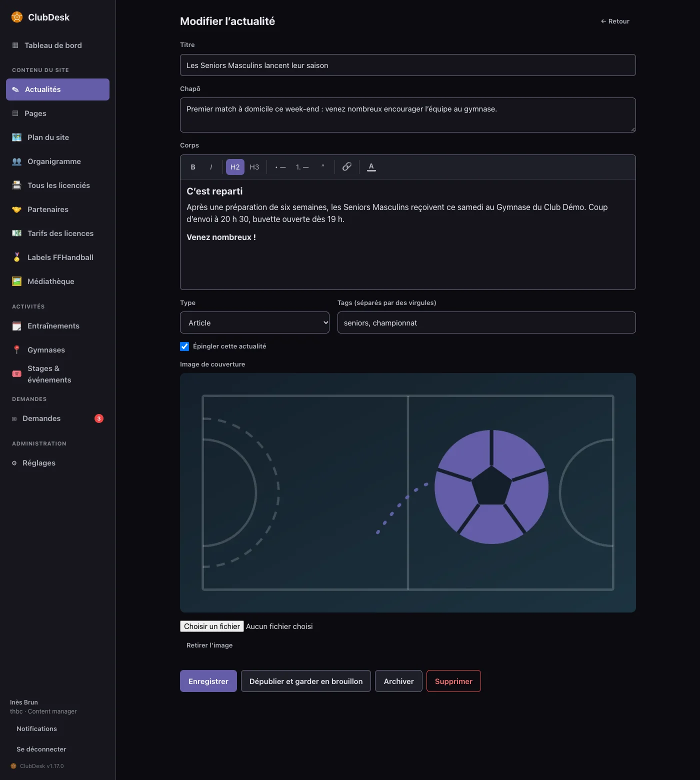Click the Entraînements calendar icon
700x780 pixels.
17,326
